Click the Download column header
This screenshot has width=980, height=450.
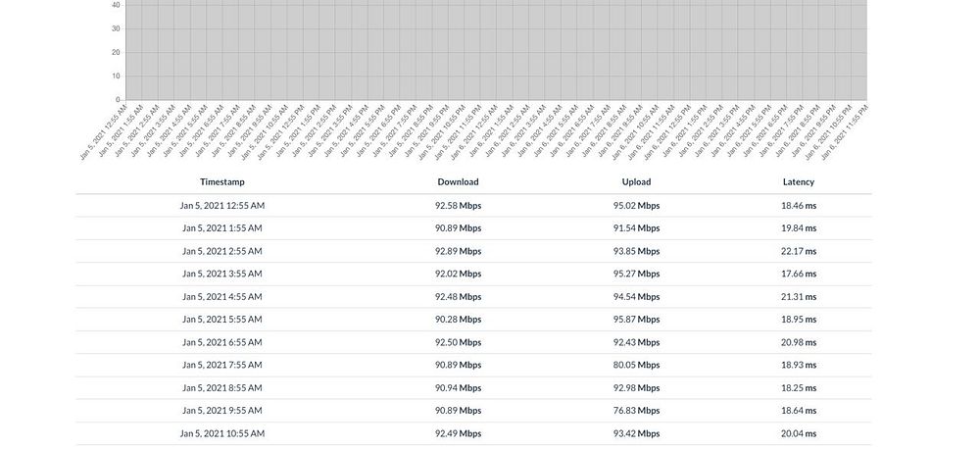(x=458, y=182)
